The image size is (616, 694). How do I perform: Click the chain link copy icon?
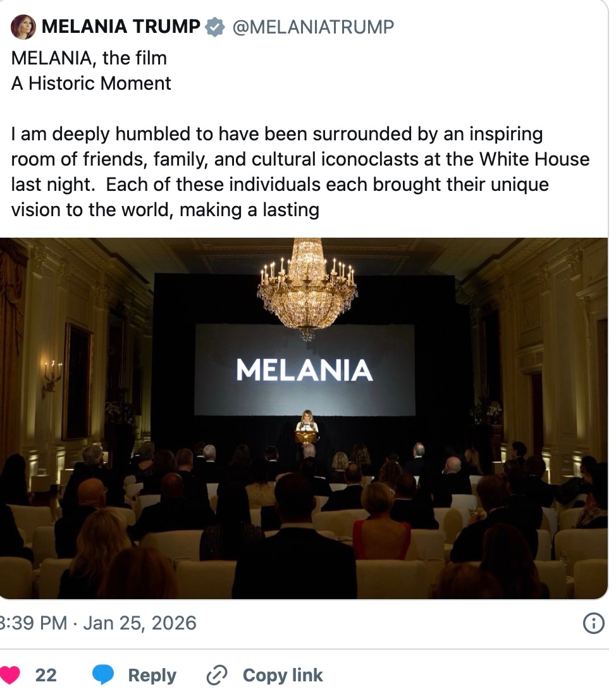(216, 675)
